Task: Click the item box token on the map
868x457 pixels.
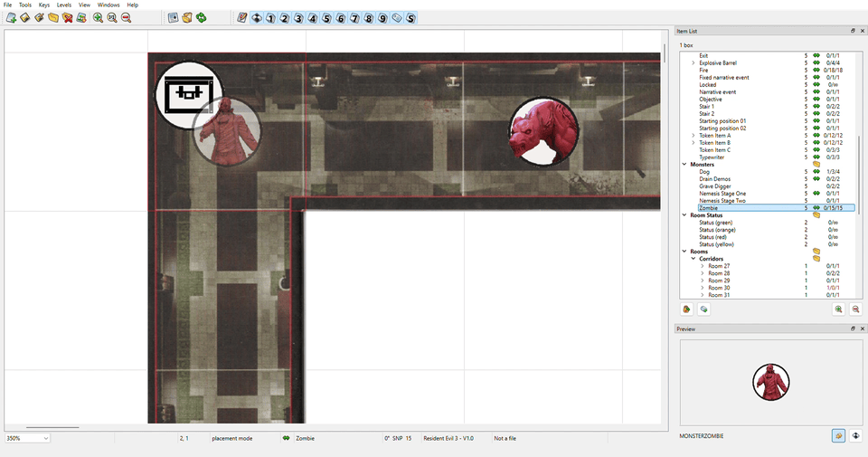Action: coord(189,94)
